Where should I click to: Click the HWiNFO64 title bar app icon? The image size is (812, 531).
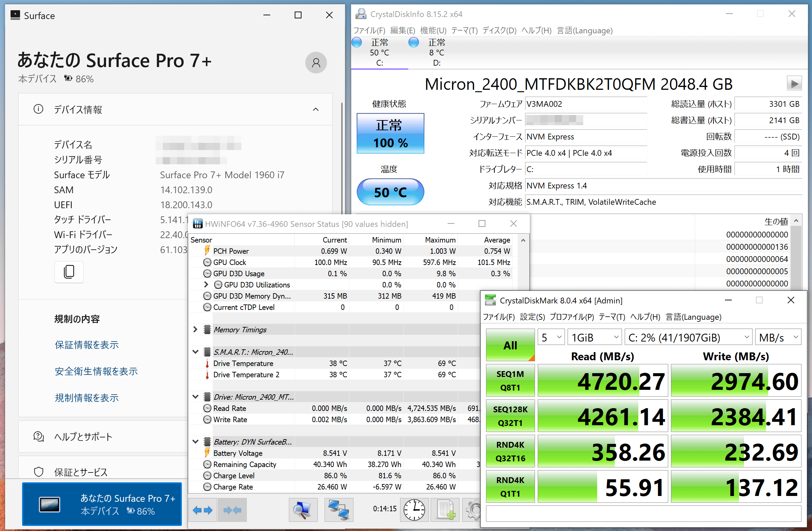point(197,224)
